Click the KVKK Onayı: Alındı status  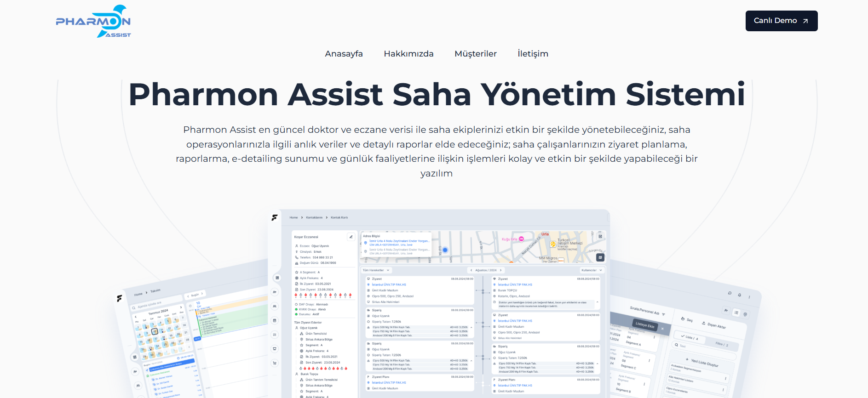pos(310,309)
